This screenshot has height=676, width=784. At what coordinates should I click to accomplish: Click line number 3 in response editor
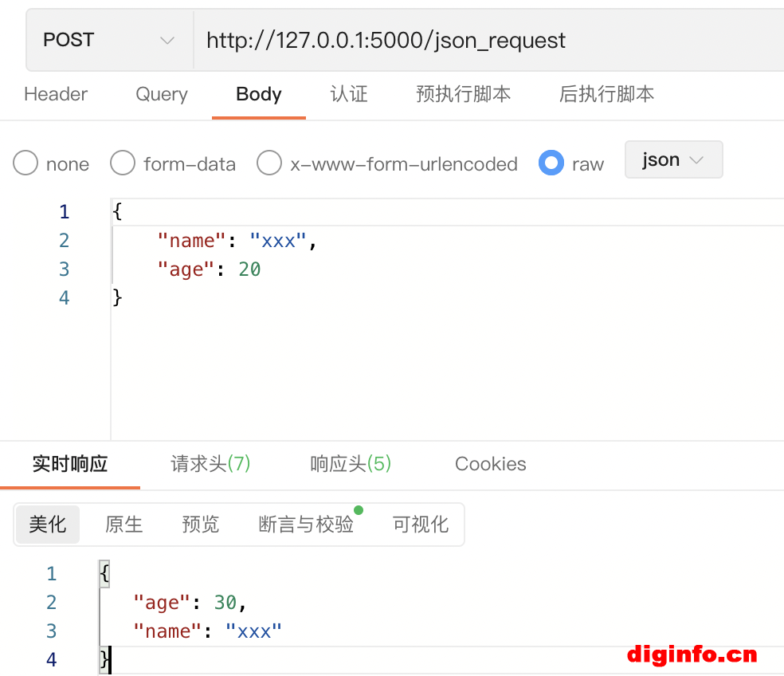[x=51, y=631]
